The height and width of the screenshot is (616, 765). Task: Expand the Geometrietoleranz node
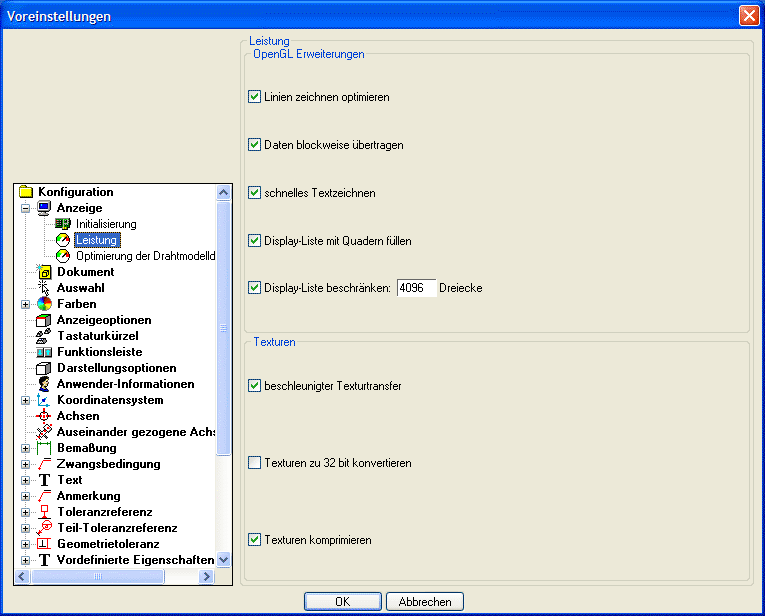point(25,544)
